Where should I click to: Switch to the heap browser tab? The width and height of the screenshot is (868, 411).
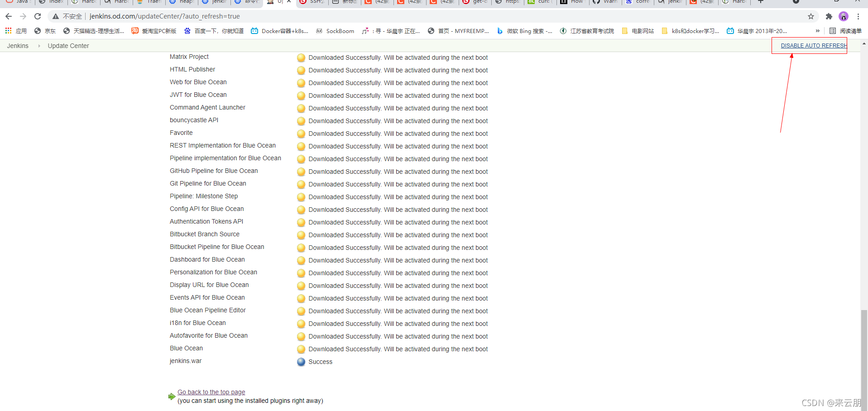(x=181, y=2)
